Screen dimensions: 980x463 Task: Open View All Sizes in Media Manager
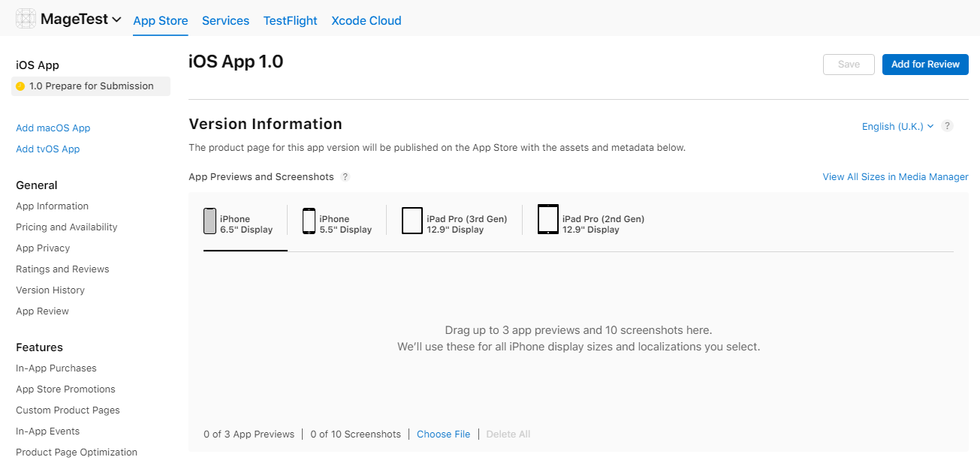pos(895,176)
